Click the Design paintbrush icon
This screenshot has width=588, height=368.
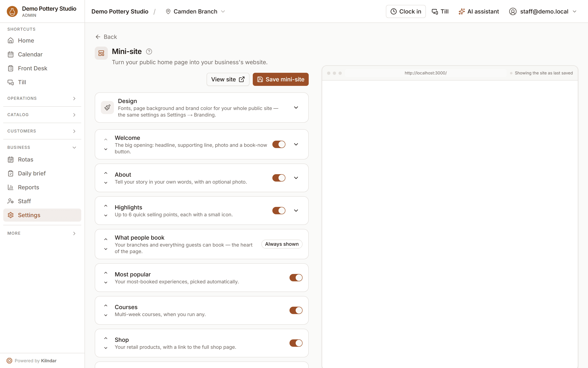107,108
